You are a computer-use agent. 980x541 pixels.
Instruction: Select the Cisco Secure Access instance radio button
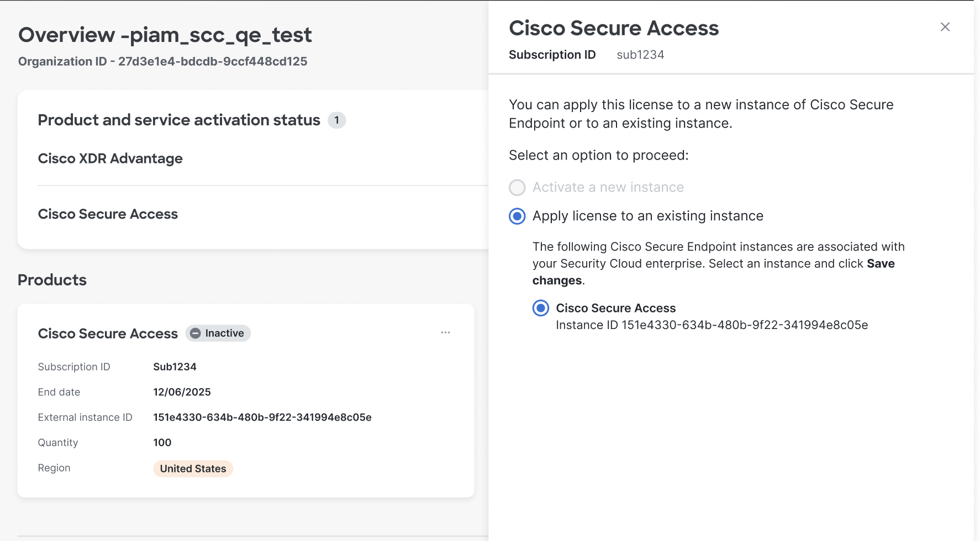coord(540,308)
